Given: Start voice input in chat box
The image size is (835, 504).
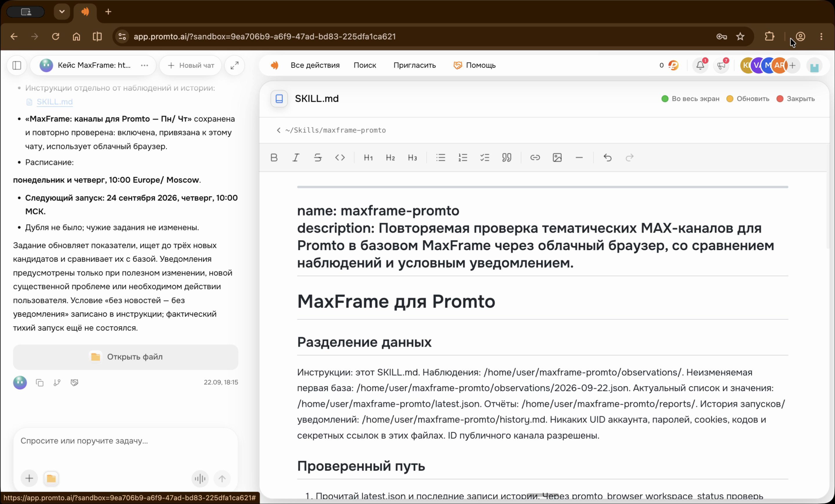Looking at the screenshot, I should (x=200, y=478).
